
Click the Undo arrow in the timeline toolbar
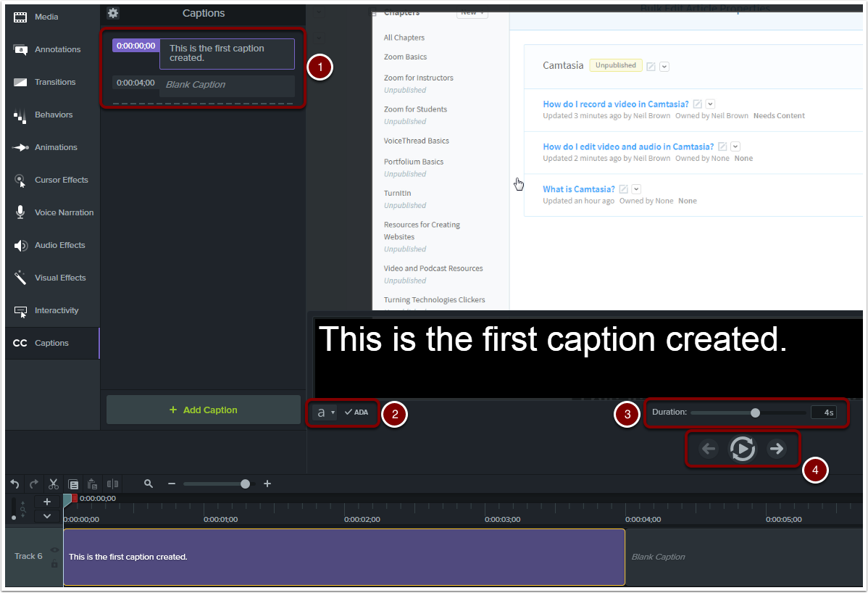click(14, 484)
